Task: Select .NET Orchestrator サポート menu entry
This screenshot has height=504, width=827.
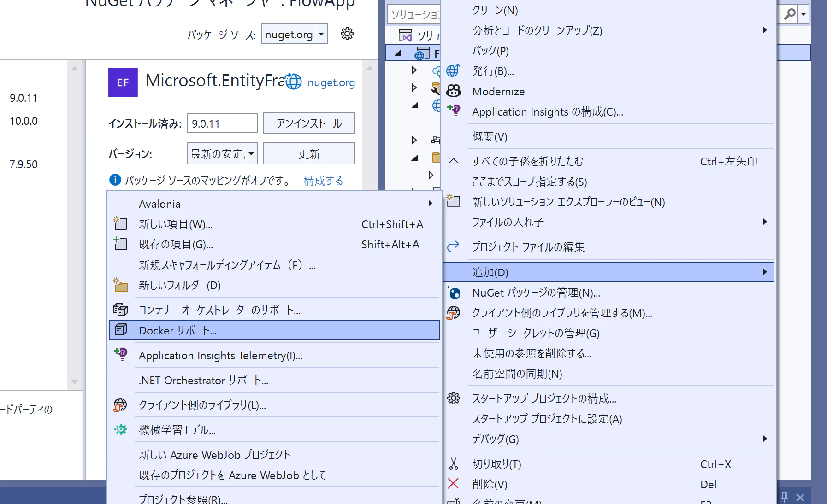Action: 274,380
